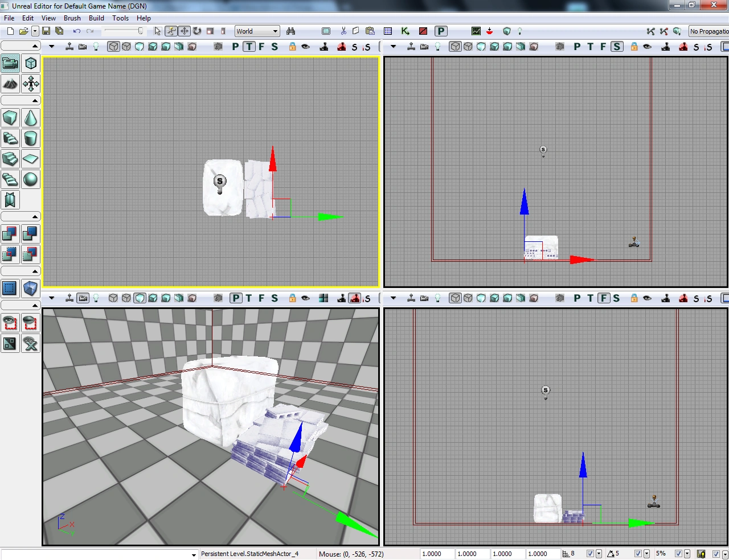The image size is (729, 560).
Task: Add a Volume with the blue cube icon
Action: tap(30, 289)
